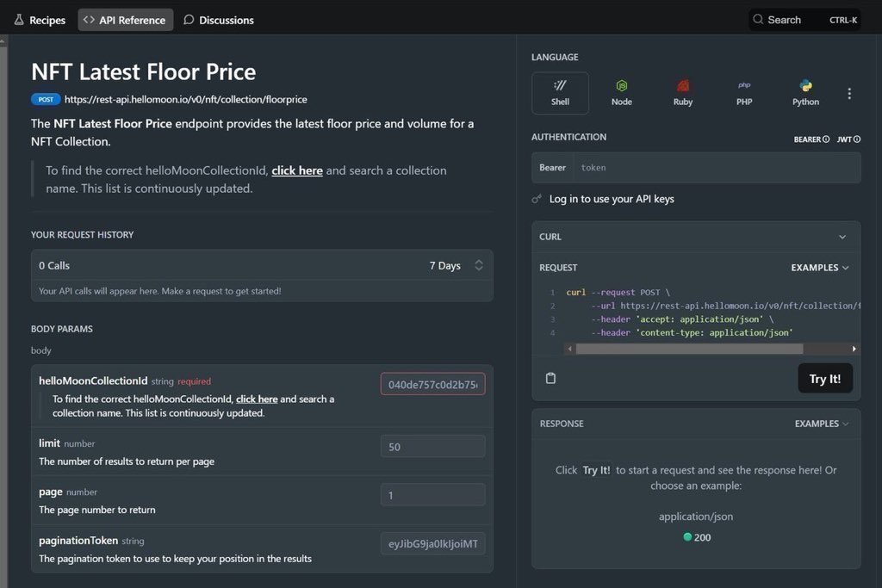Follow the click here link in description

[x=297, y=170]
